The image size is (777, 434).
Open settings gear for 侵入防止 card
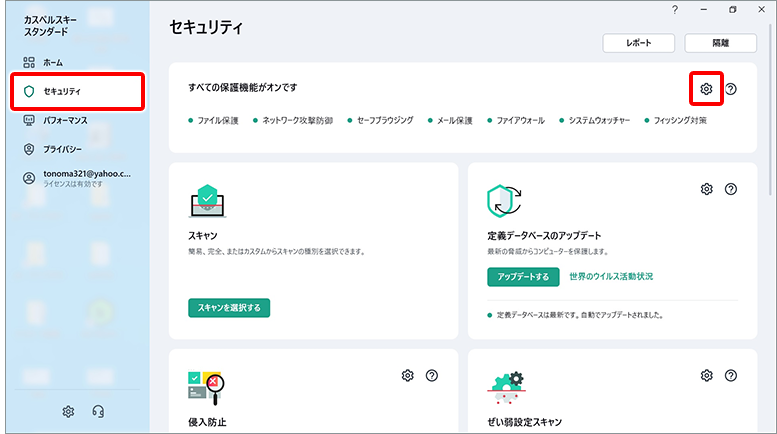click(x=407, y=376)
